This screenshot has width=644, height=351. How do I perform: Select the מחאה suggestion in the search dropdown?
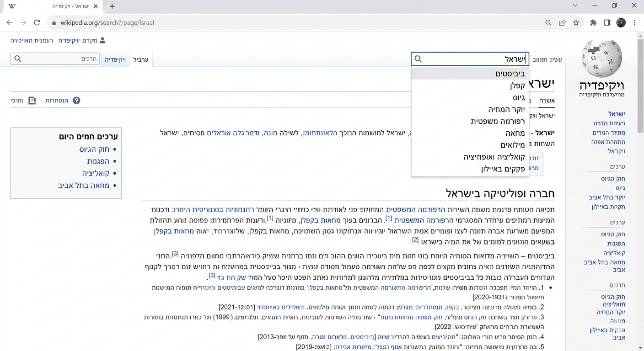[470, 133]
